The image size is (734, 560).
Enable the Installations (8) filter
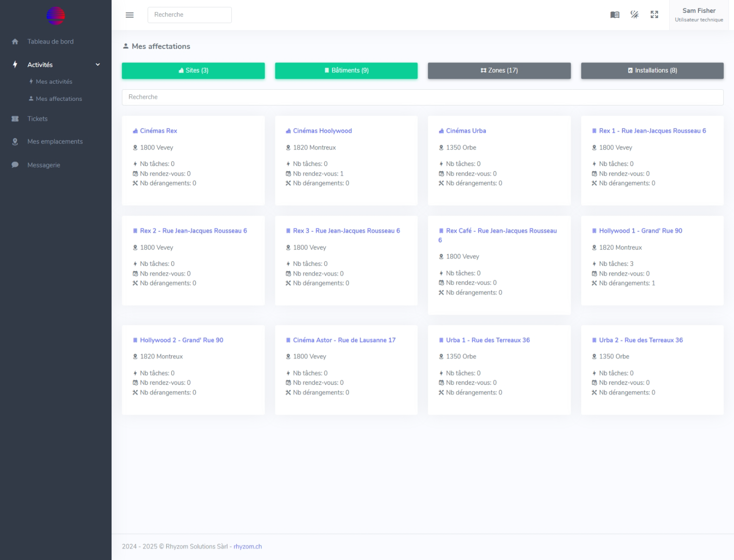pyautogui.click(x=652, y=71)
